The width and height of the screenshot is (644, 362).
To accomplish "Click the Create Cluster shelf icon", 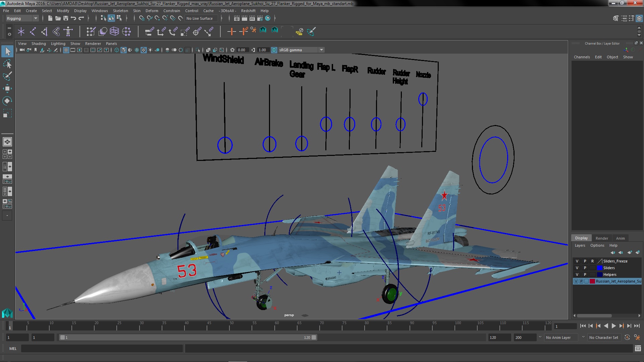I will (126, 32).
